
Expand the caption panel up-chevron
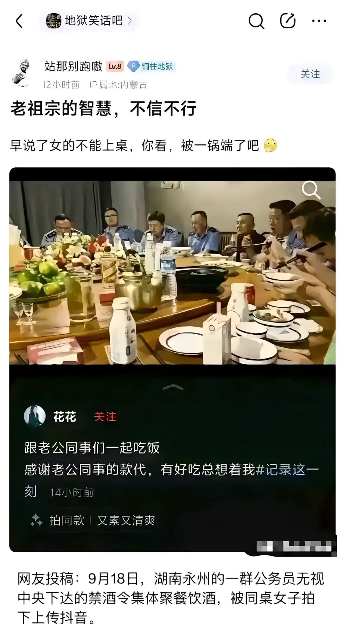point(172,387)
